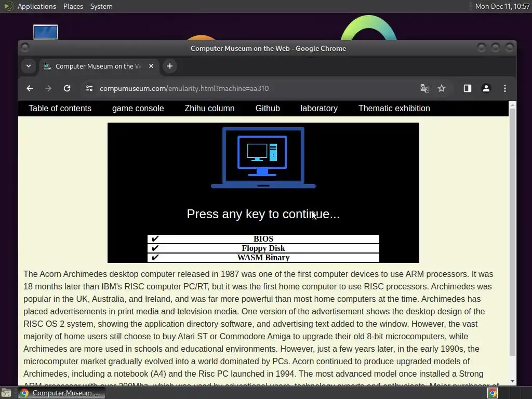This screenshot has height=399, width=532.
Task: Open the Places menu
Action: (73, 6)
